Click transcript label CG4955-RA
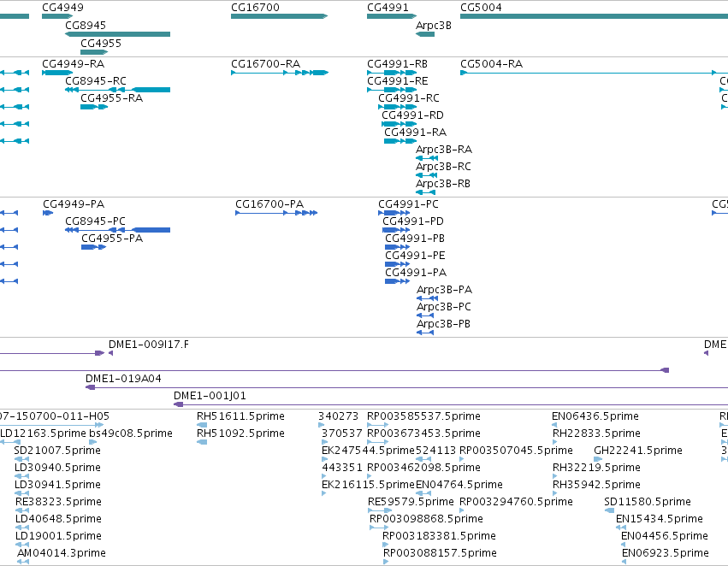 coord(111,98)
